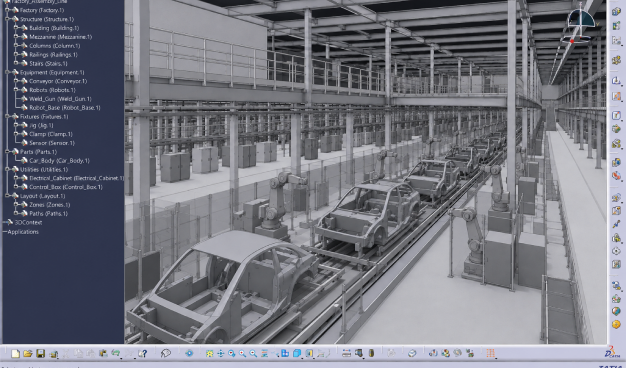Viewport: 626px width, 368px height.
Task: Activate the Fit All In view icon
Action: [x=210, y=353]
